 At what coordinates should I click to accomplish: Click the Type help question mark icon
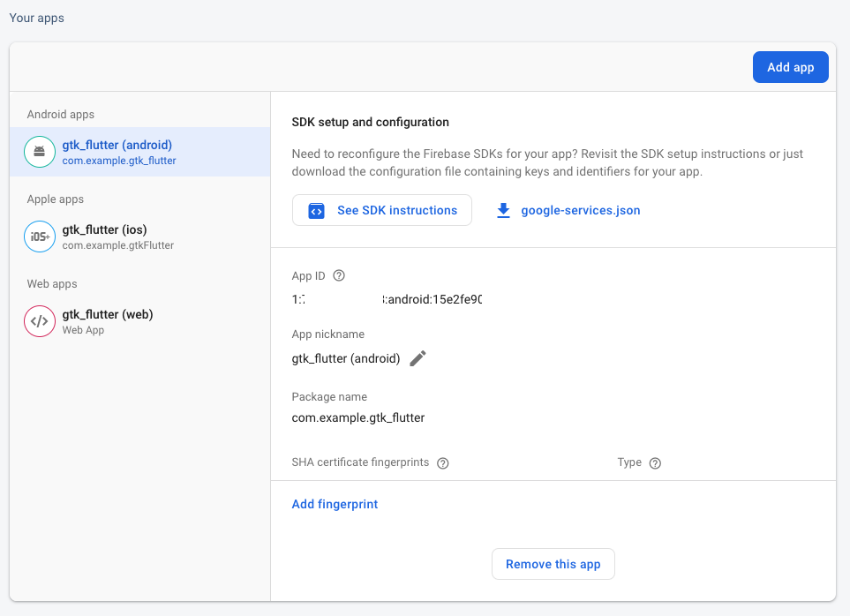click(654, 462)
